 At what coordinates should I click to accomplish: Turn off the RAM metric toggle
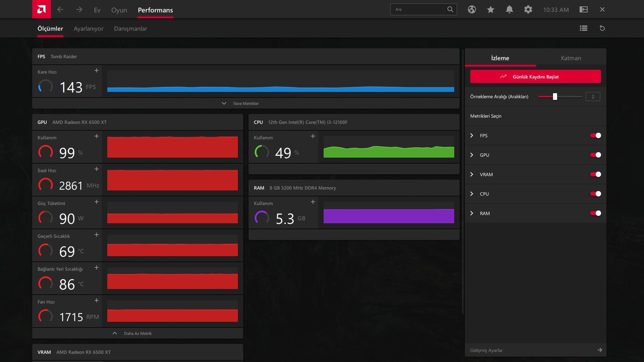pos(595,213)
